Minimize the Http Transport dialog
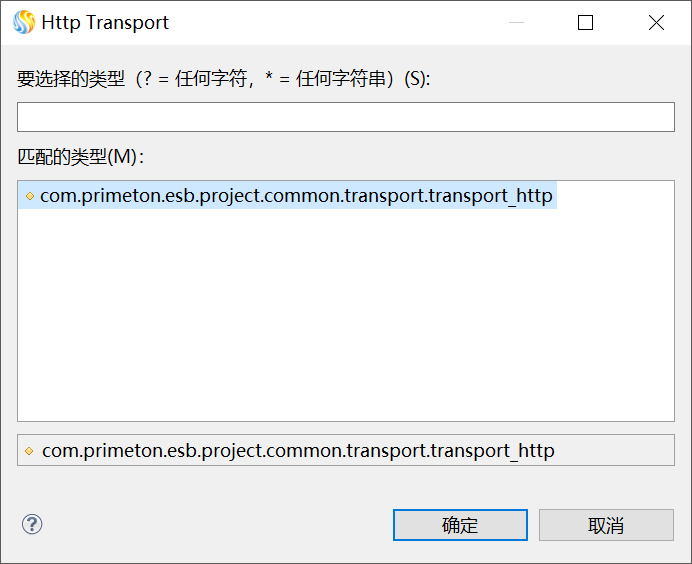The height and width of the screenshot is (564, 692). click(515, 22)
